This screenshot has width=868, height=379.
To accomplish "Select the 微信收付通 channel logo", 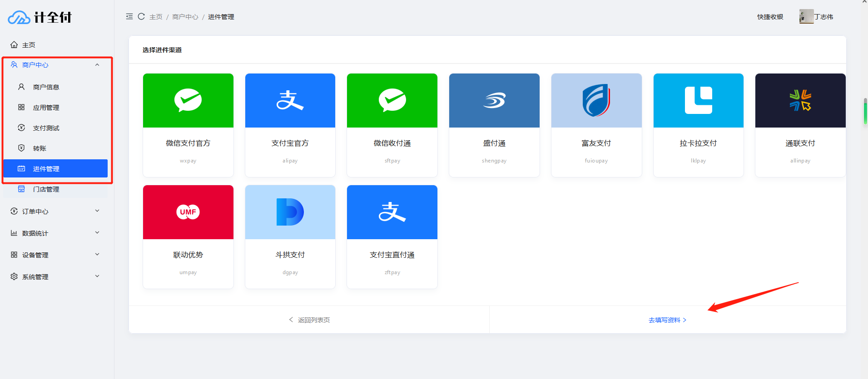I will click(x=392, y=100).
